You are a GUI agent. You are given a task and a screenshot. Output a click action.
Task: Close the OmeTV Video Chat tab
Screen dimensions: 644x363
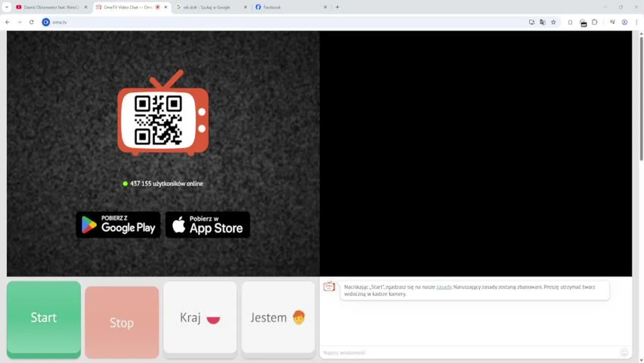(166, 7)
